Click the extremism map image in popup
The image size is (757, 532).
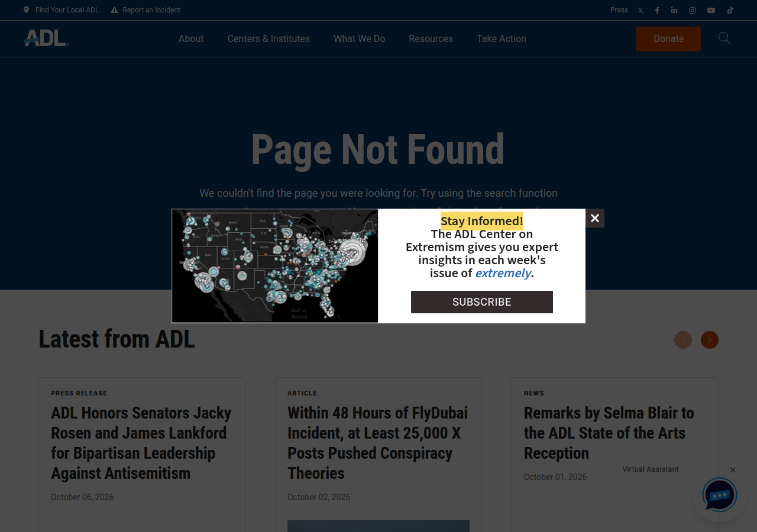point(275,266)
